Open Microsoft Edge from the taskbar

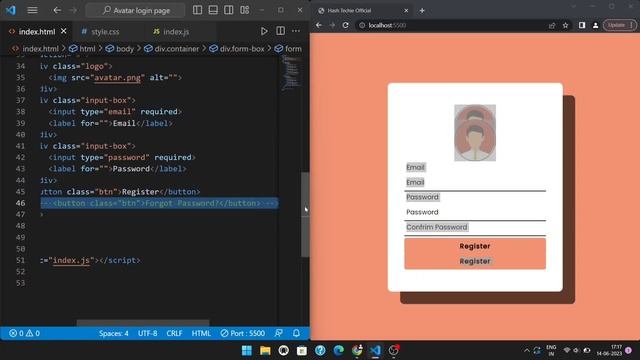(338, 350)
